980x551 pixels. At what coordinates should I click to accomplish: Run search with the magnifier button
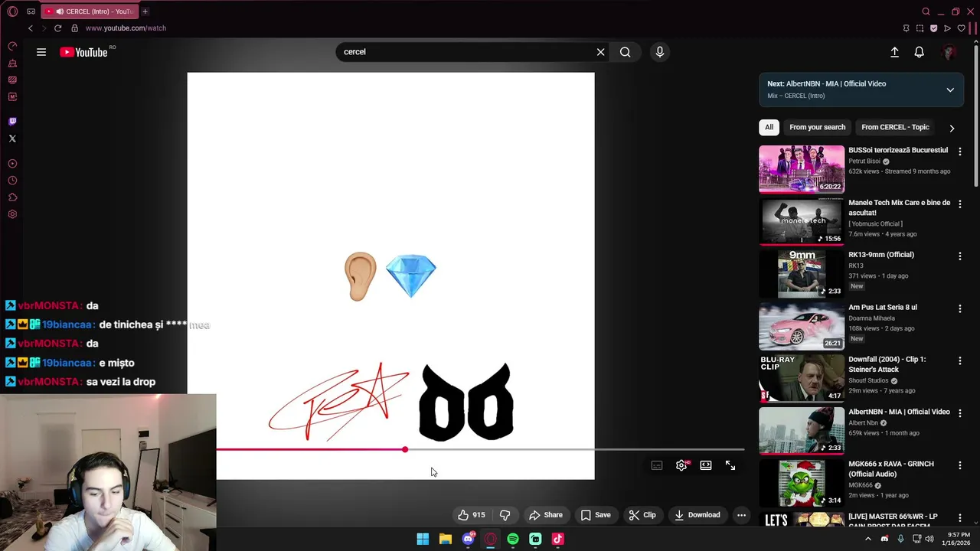[626, 52]
